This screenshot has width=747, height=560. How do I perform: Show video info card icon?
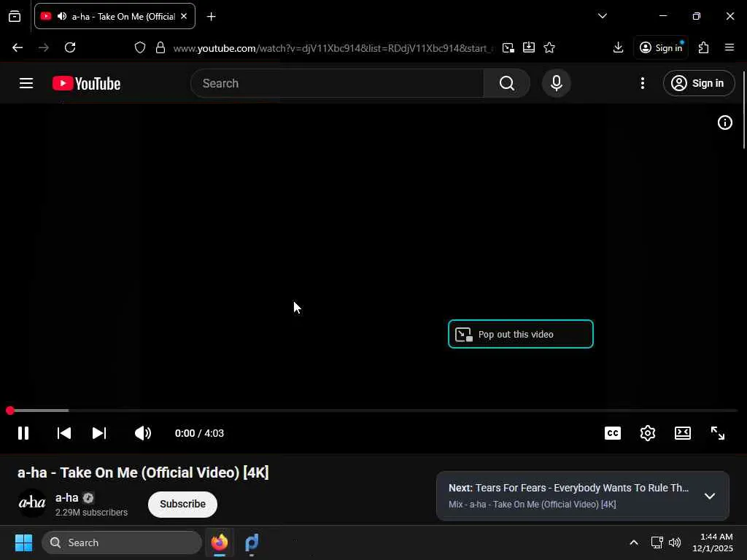tap(724, 122)
